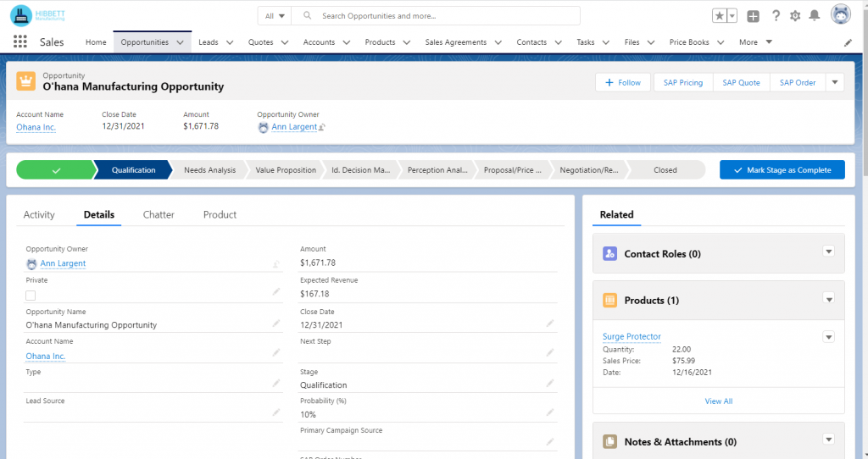Toggle the Private checkbox
Screen dimensions: 868x459
31,296
